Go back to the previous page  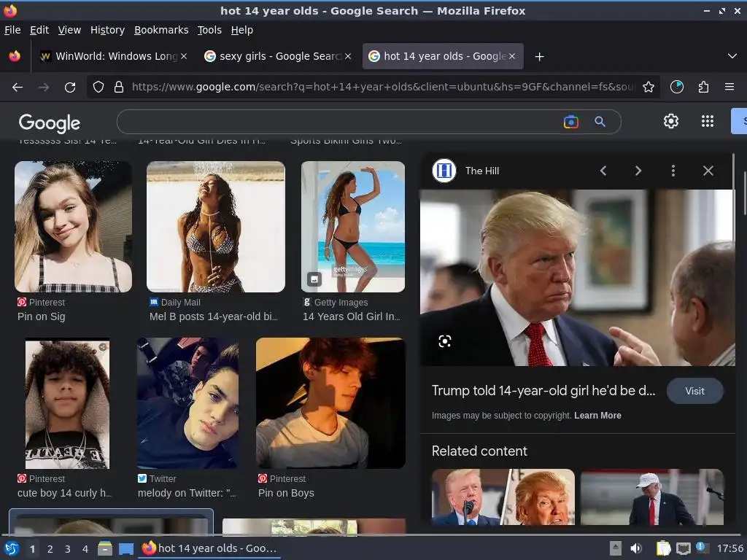tap(18, 87)
